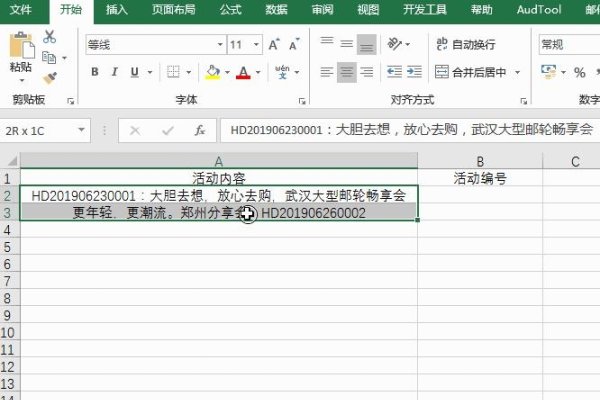Switch to the 插入 tab

[x=117, y=9]
